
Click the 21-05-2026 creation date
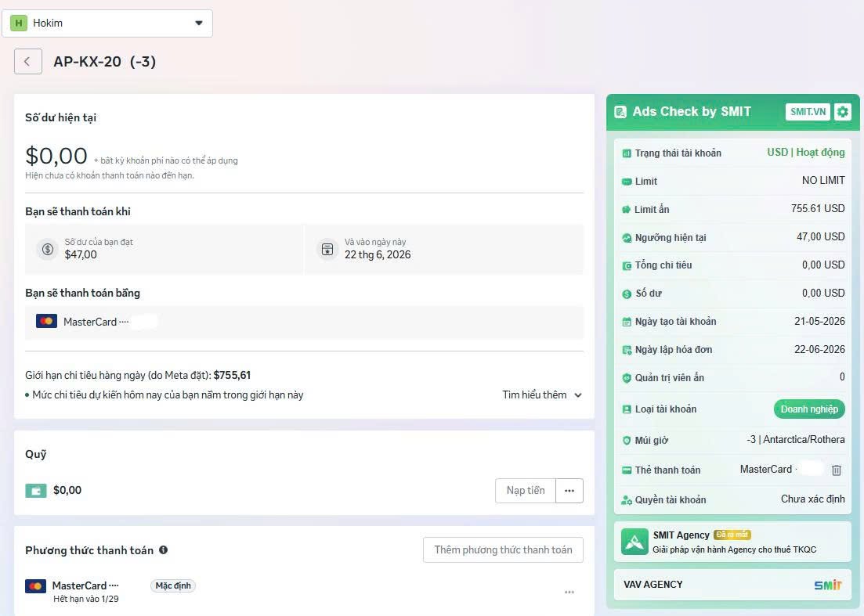(x=819, y=322)
